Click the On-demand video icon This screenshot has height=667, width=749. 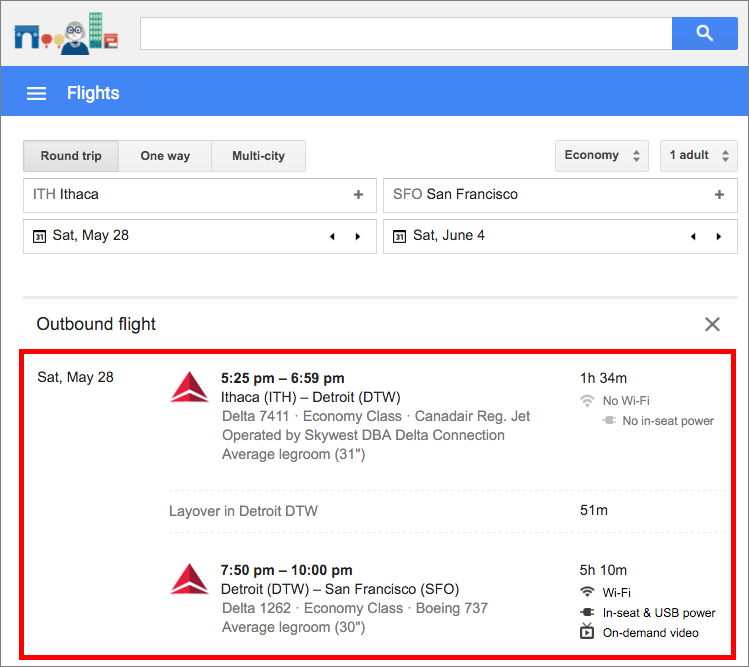[x=587, y=631]
